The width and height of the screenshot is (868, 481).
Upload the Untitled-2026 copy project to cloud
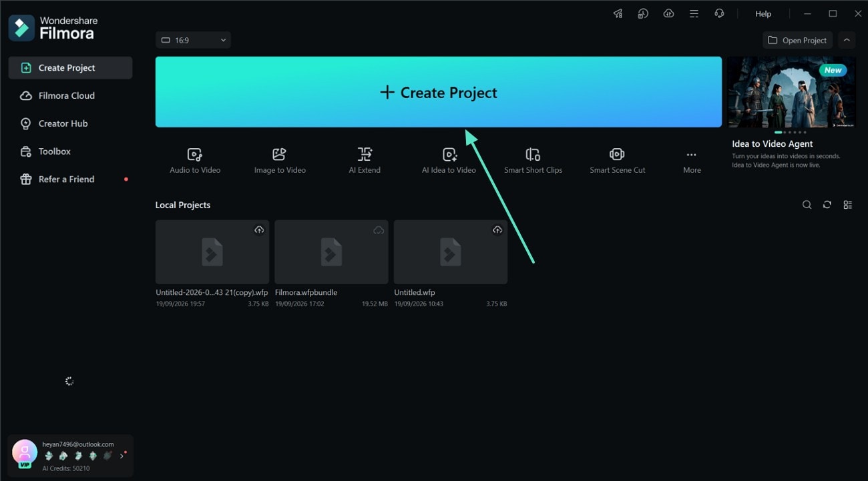pos(259,229)
